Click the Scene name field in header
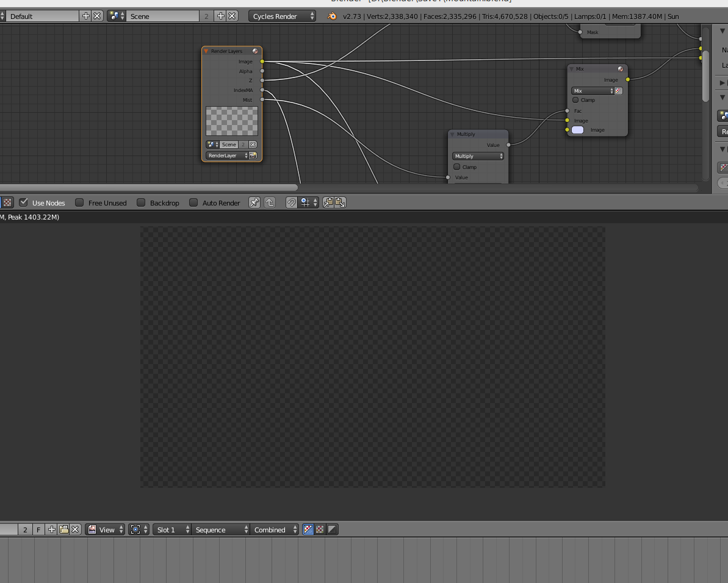Viewport: 728px width, 583px height. (x=164, y=16)
